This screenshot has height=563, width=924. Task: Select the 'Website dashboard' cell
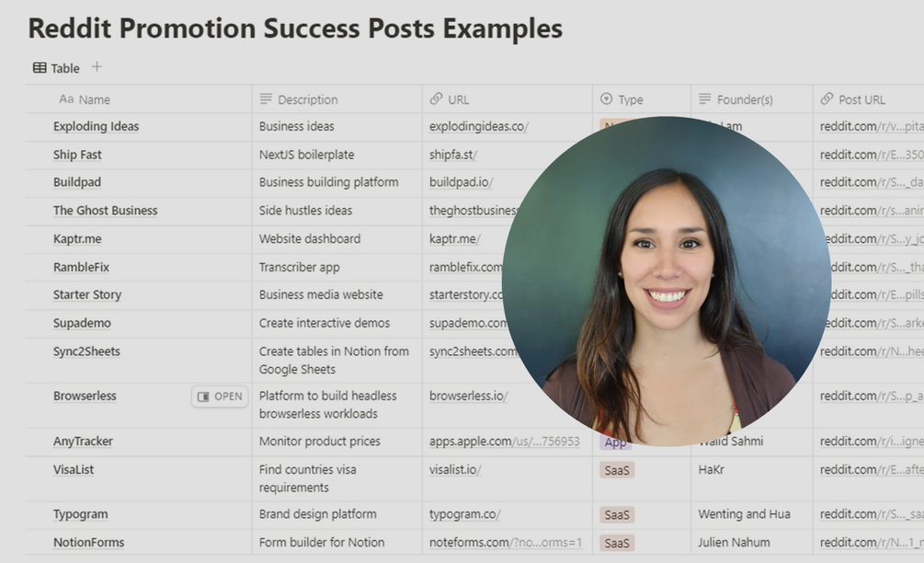337,239
